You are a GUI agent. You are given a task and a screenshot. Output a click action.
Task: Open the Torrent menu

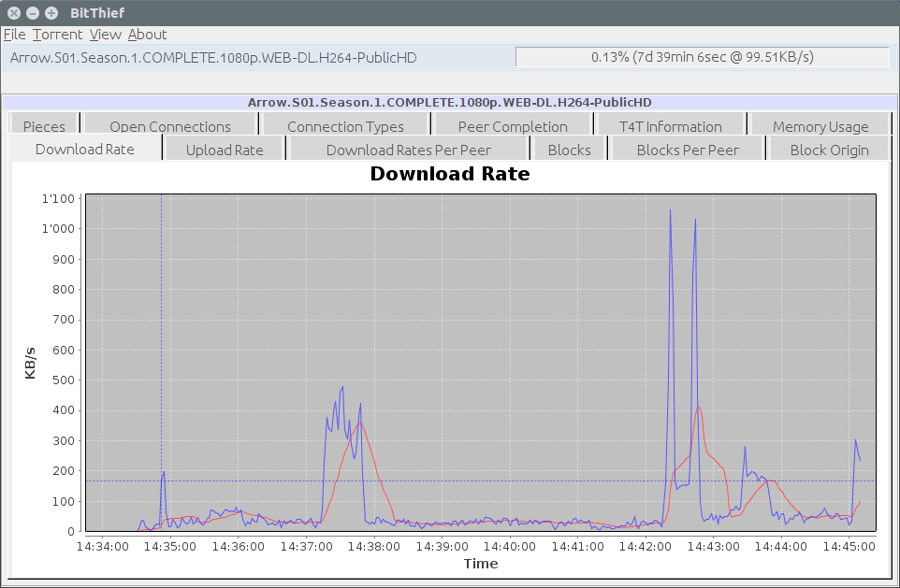point(58,35)
